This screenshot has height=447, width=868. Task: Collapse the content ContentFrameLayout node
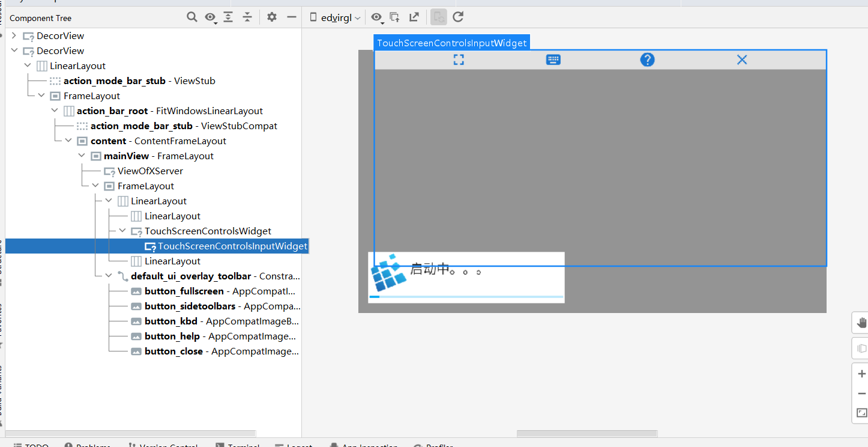pyautogui.click(x=68, y=141)
